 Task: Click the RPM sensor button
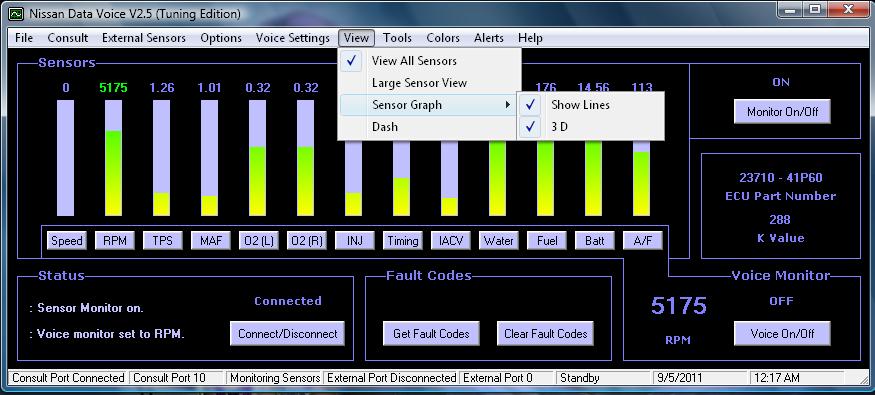pos(114,241)
